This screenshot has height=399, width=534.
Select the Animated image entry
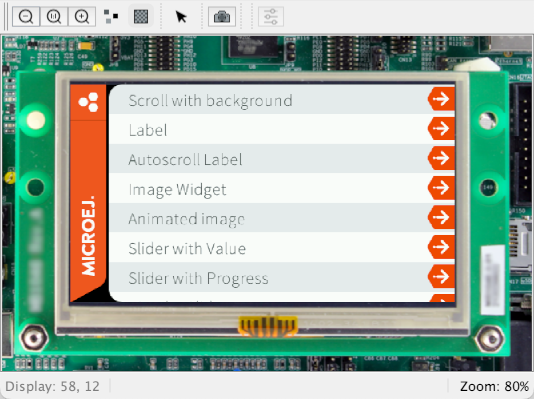tap(282, 218)
